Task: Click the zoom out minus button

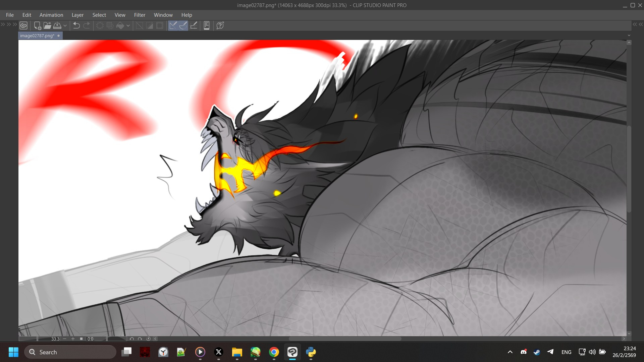Action: pyautogui.click(x=65, y=339)
